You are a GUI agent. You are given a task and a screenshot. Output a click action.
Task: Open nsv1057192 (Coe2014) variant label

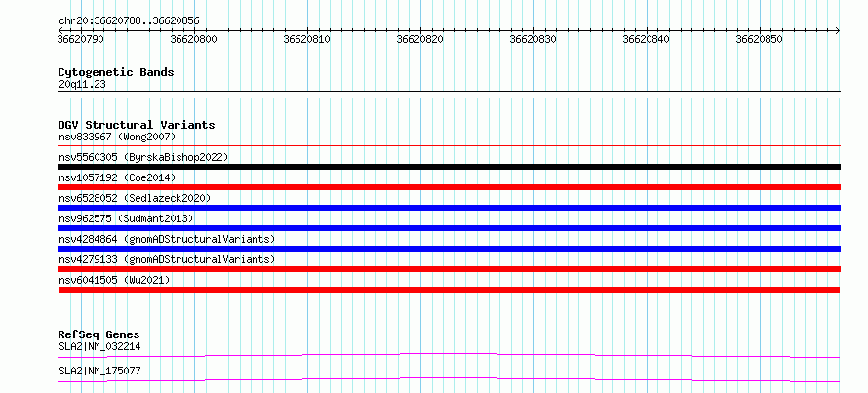(117, 177)
